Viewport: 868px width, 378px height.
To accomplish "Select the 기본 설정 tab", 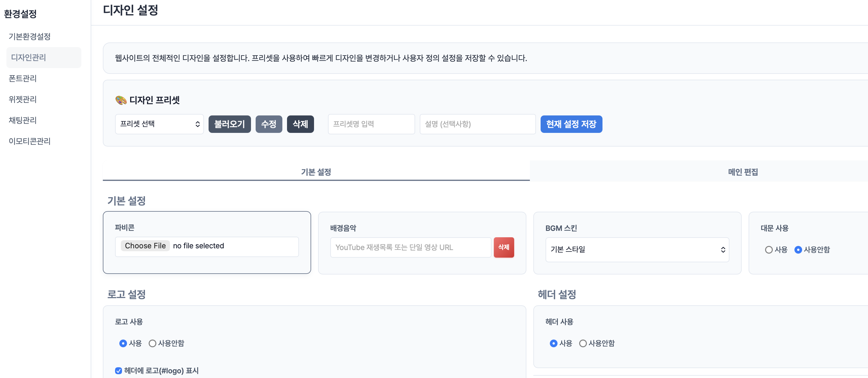I will tap(316, 172).
